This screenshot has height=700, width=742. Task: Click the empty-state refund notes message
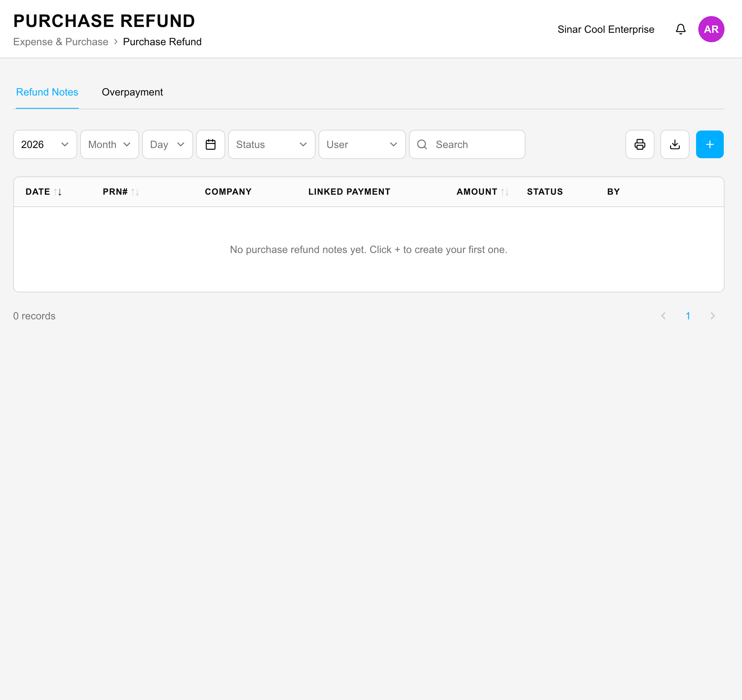368,249
